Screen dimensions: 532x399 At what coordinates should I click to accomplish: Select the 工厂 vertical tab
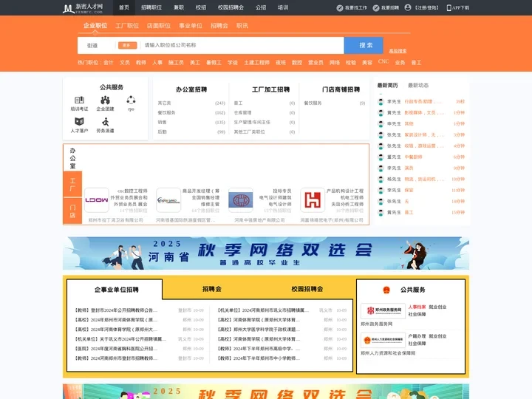[72, 184]
